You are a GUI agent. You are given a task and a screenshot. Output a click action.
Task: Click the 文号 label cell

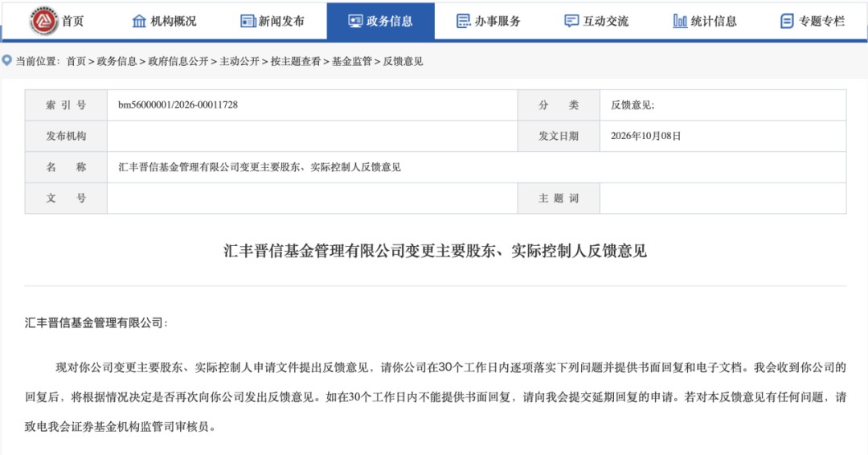(x=66, y=199)
